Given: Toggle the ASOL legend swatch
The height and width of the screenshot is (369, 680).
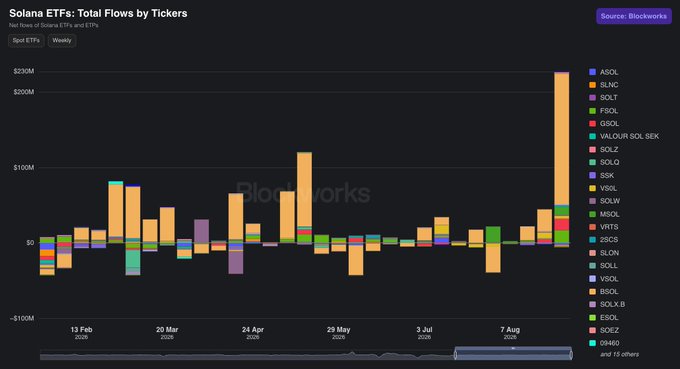Looking at the screenshot, I should (592, 72).
